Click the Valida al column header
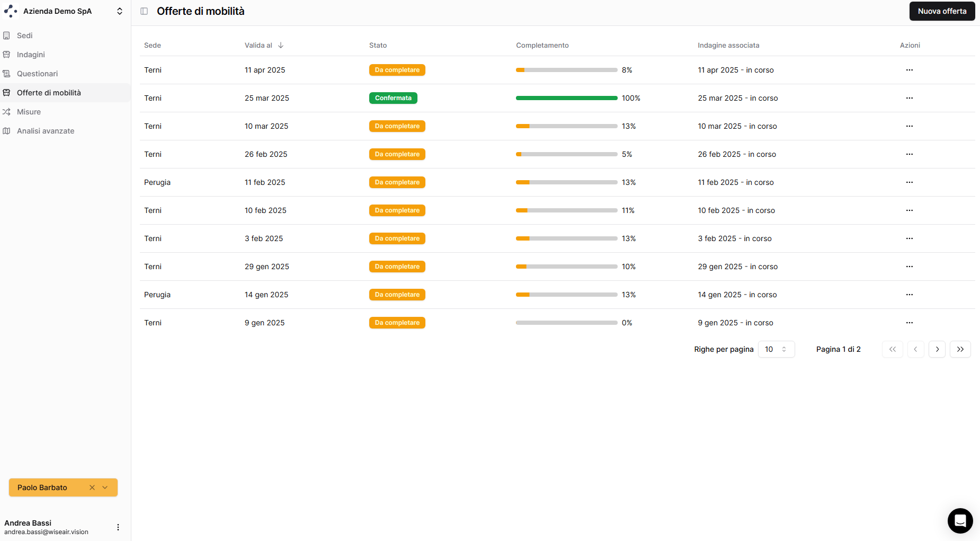 coord(259,46)
